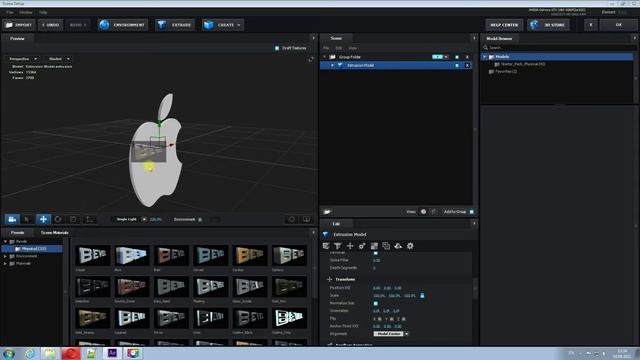Click the Environment button in top toolbar
Image resolution: width=640 pixels, height=360 pixels.
pyautogui.click(x=123, y=25)
